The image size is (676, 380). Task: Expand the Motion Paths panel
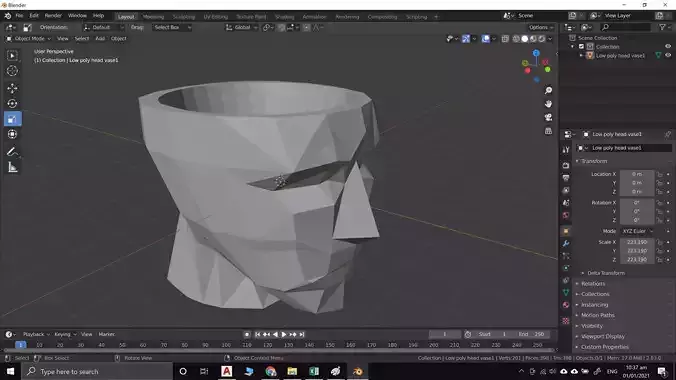(x=597, y=315)
